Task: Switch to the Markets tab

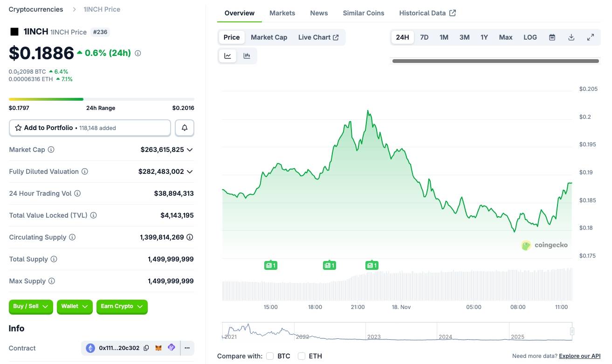Action: (x=282, y=13)
